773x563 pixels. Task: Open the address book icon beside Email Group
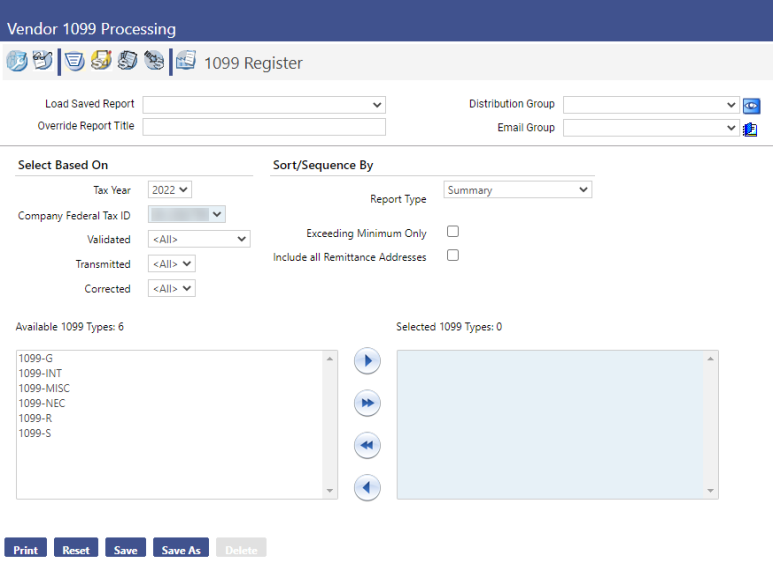point(750,128)
